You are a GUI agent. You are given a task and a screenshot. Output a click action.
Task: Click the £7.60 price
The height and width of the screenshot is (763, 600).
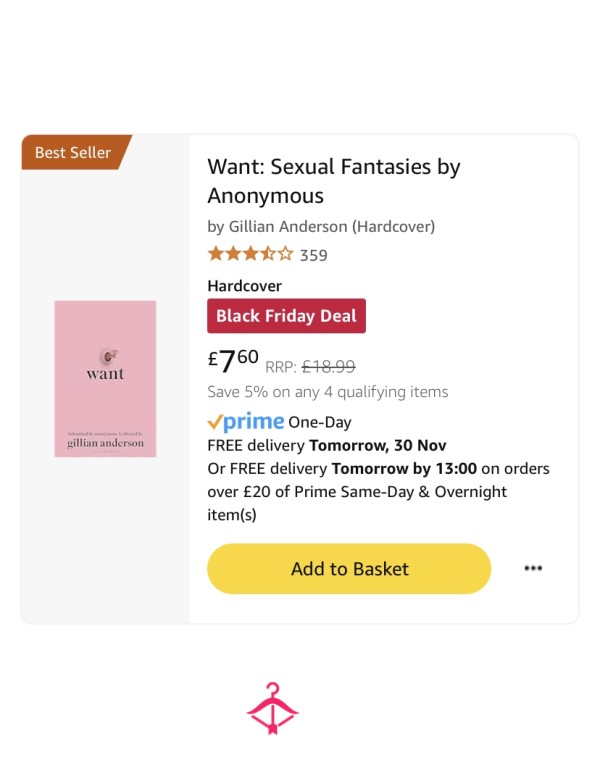click(x=233, y=361)
